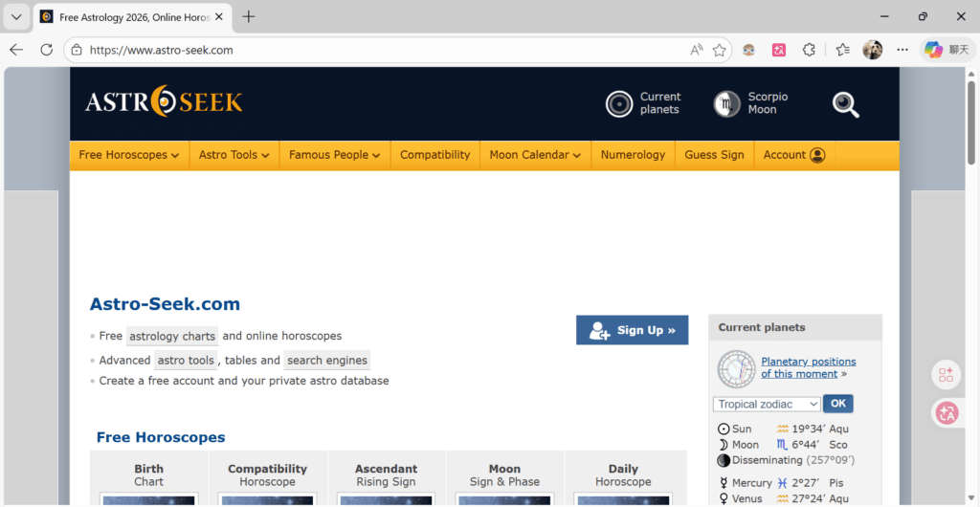Click the Current planets icon in header

tap(619, 104)
